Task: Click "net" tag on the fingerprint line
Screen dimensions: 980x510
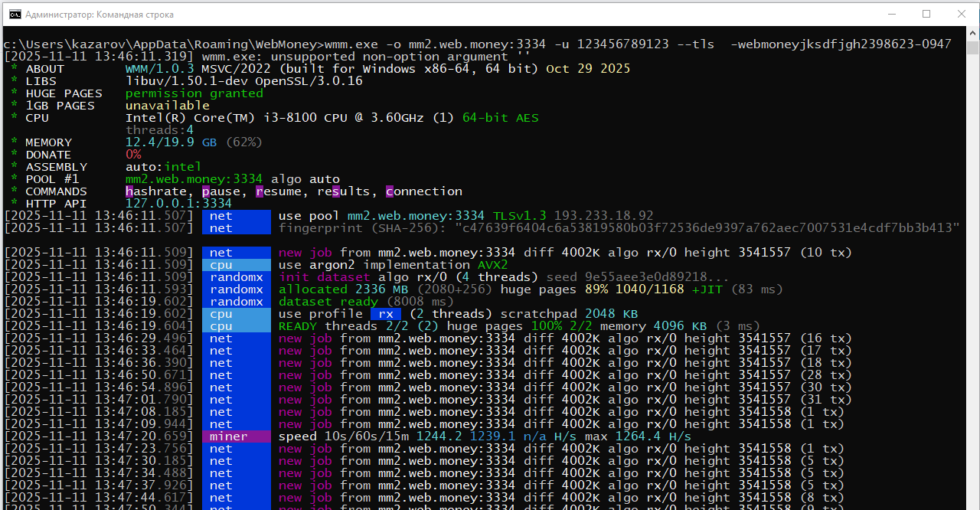Action: [236, 228]
